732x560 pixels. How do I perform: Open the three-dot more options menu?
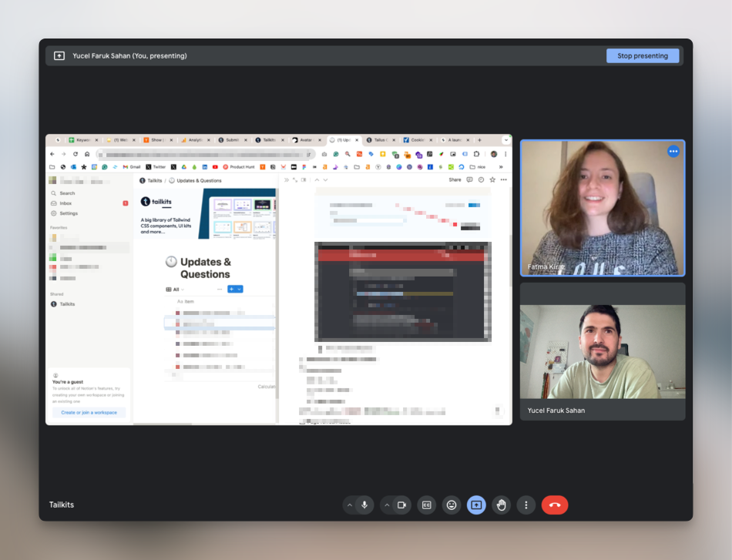(x=526, y=505)
